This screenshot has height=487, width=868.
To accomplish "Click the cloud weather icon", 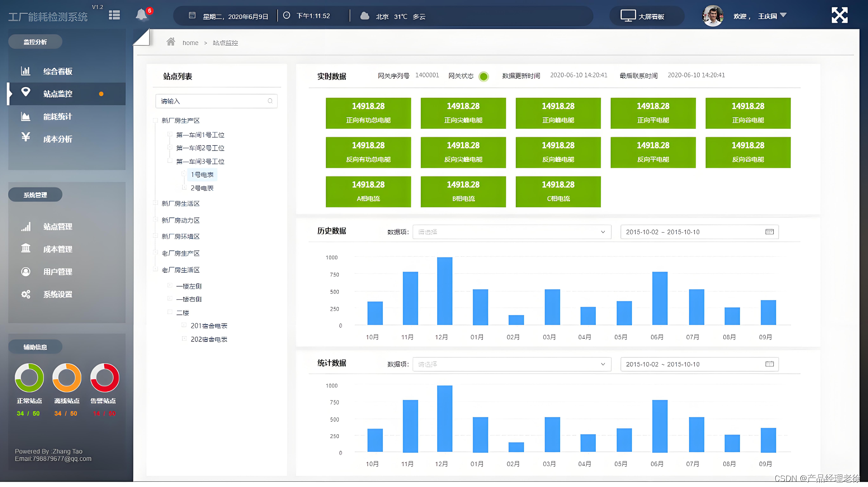I will 365,16.
